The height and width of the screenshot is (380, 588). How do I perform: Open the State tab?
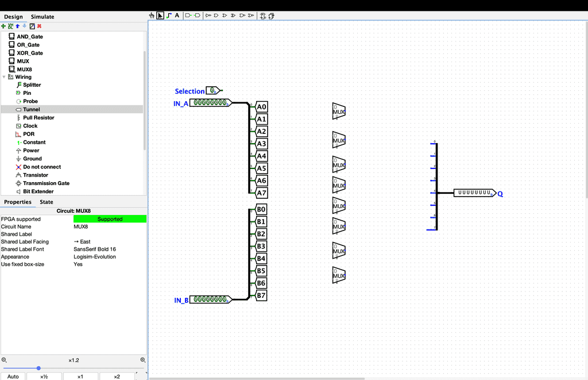[x=47, y=202]
